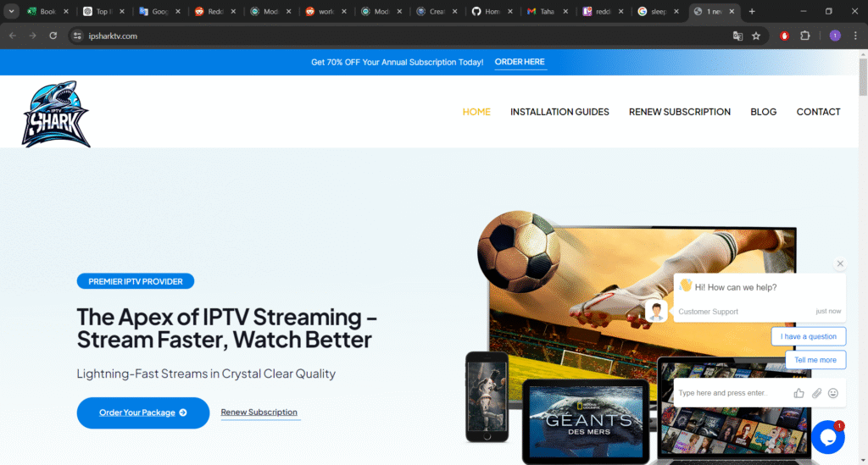Open the Installation Guides menu item
Image resolution: width=868 pixels, height=465 pixels.
pos(559,112)
